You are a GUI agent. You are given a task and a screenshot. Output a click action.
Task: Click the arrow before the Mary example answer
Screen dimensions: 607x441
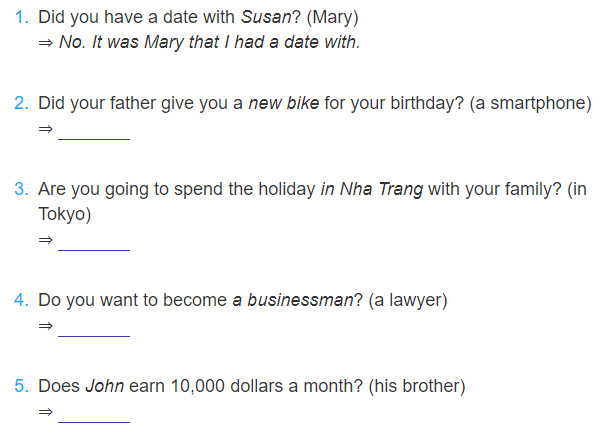pyautogui.click(x=45, y=43)
